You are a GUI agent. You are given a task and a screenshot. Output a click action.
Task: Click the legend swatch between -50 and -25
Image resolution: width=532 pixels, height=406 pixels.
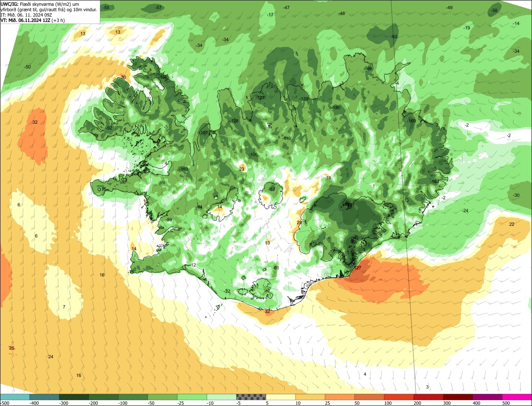163,397
